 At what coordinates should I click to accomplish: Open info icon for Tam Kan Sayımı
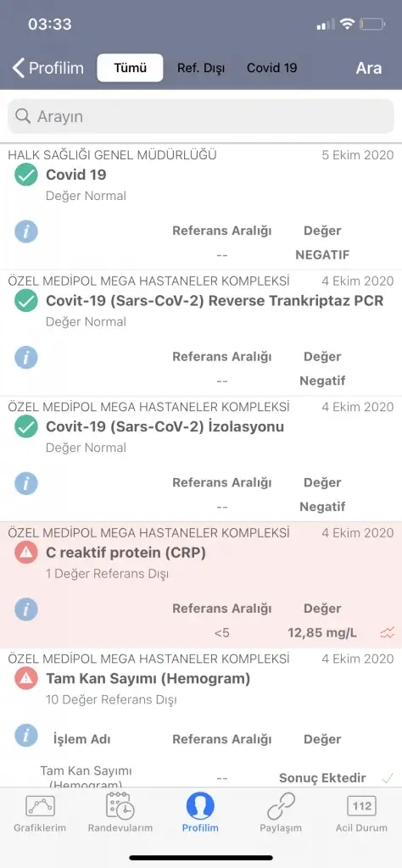point(26,736)
